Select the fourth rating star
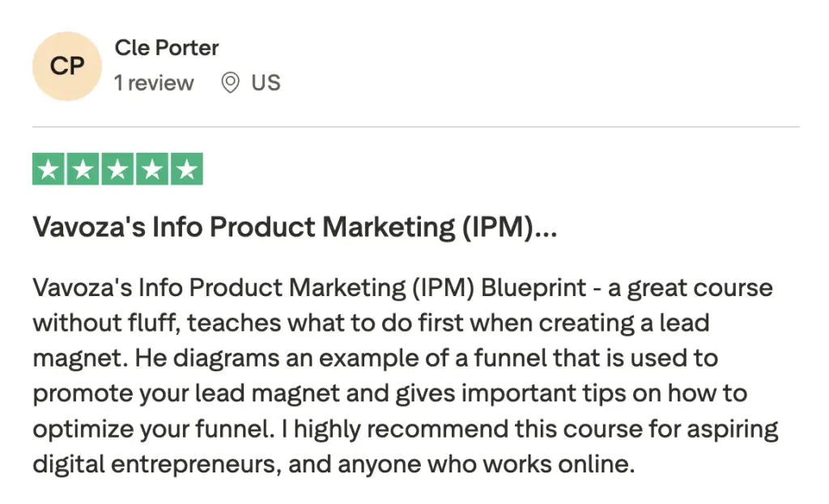 pyautogui.click(x=151, y=169)
